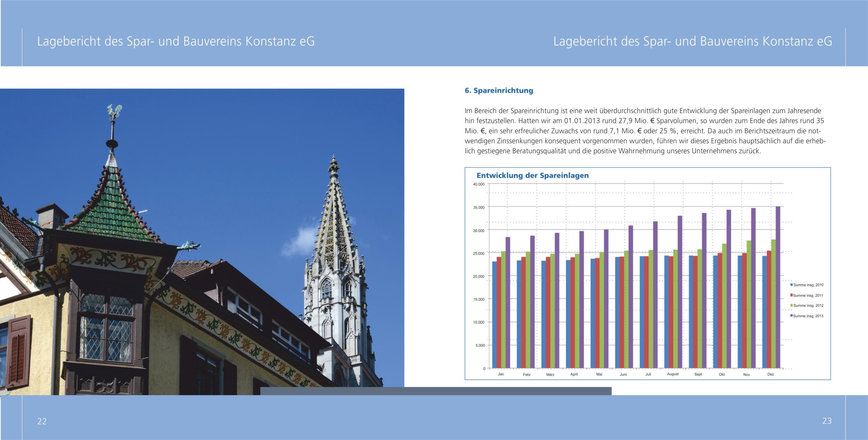Click the photo of the church spire
Image resolution: width=868 pixels, height=440 pixels.
click(202, 242)
